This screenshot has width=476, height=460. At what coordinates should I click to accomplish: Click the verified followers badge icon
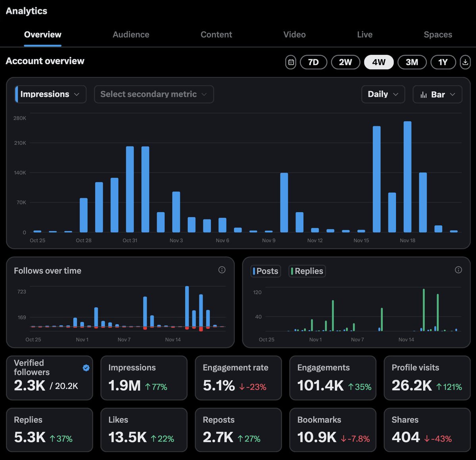tap(86, 368)
